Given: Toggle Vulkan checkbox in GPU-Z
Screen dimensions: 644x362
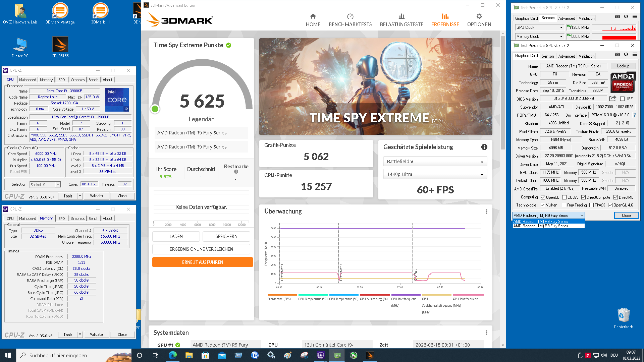Looking at the screenshot, I should coord(543,205).
